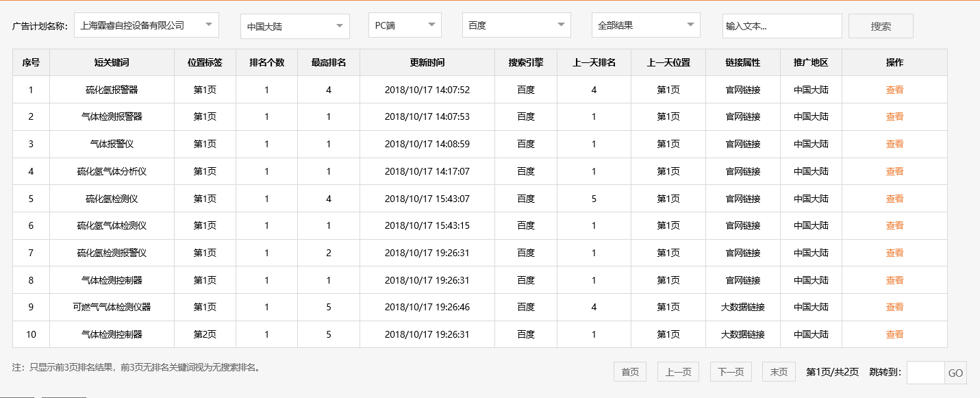The width and height of the screenshot is (980, 398).
Task: Click the 上一天排名 column header
Action: pyautogui.click(x=594, y=62)
